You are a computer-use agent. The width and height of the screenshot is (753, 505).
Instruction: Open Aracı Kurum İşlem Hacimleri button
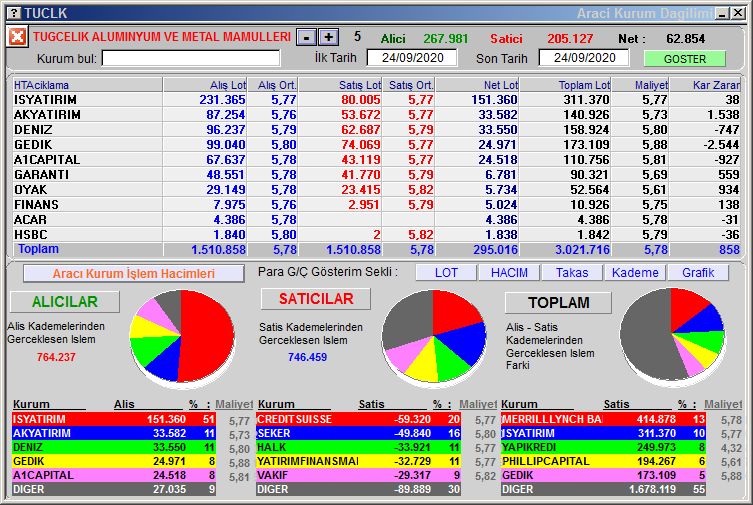[x=134, y=274]
